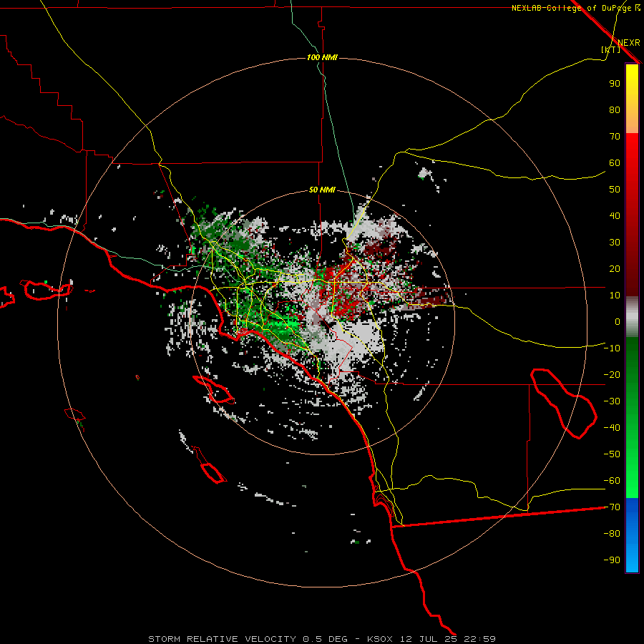Select the [KT] units label
The height and width of the screenshot is (644, 644).
coord(610,49)
